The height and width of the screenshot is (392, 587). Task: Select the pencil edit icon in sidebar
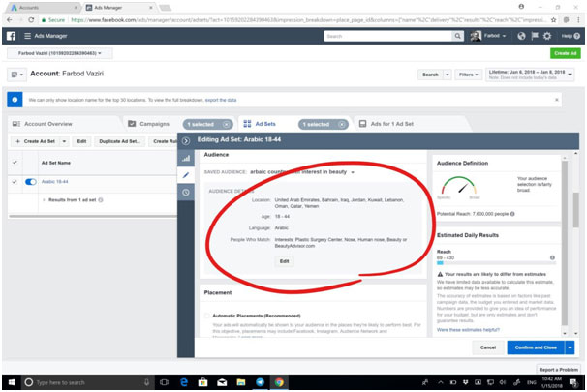click(186, 175)
